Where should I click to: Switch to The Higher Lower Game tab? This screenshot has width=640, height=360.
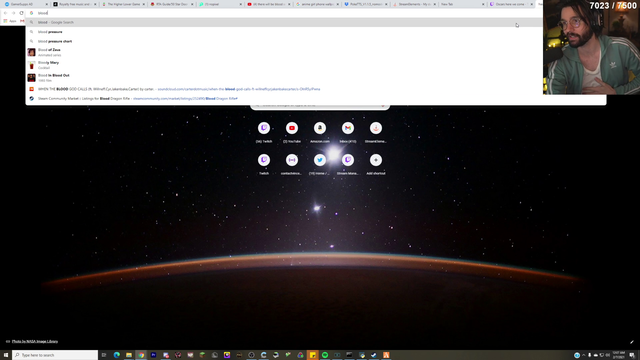click(x=123, y=4)
